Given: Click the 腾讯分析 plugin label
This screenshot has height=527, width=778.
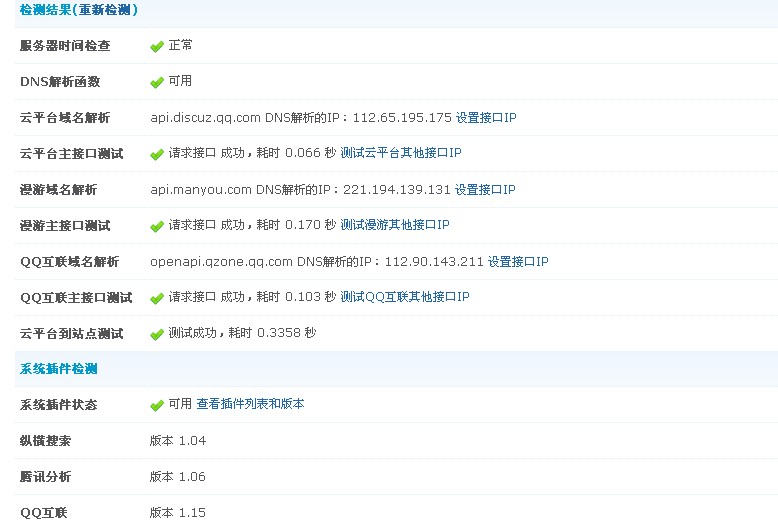Looking at the screenshot, I should pos(46,477).
